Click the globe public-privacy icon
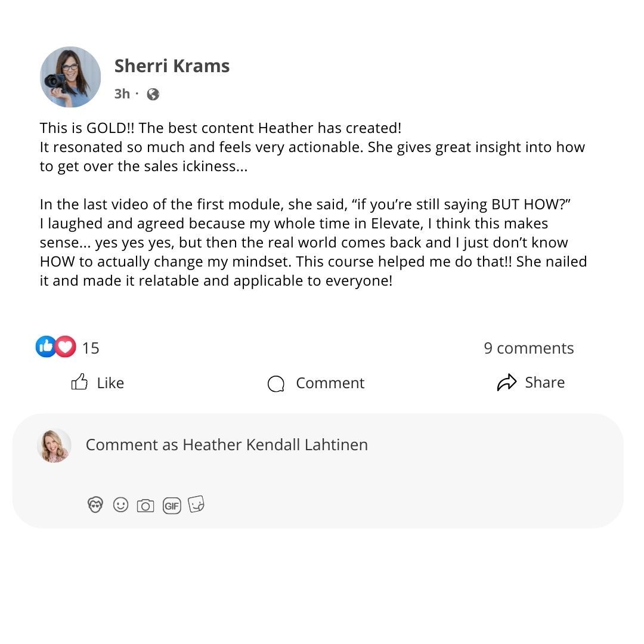Image resolution: width=644 pixels, height=644 pixels. (153, 94)
